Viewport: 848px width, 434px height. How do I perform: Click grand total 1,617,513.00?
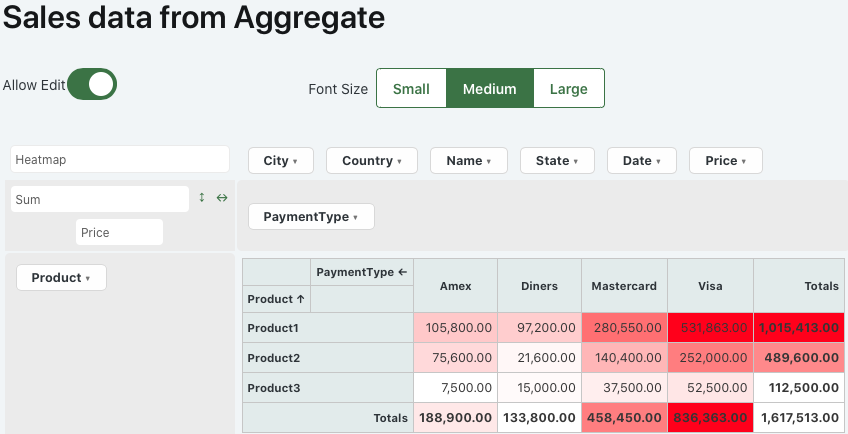tap(799, 418)
